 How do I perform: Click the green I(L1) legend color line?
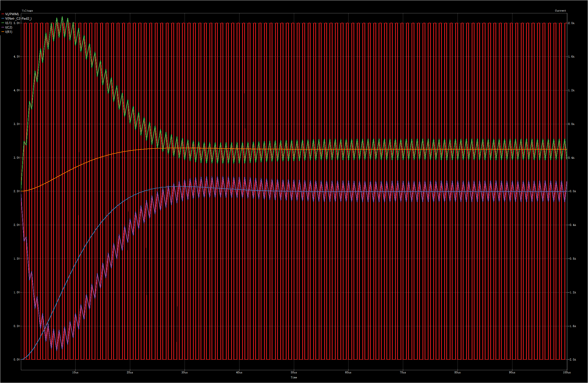pyautogui.click(x=3, y=23)
